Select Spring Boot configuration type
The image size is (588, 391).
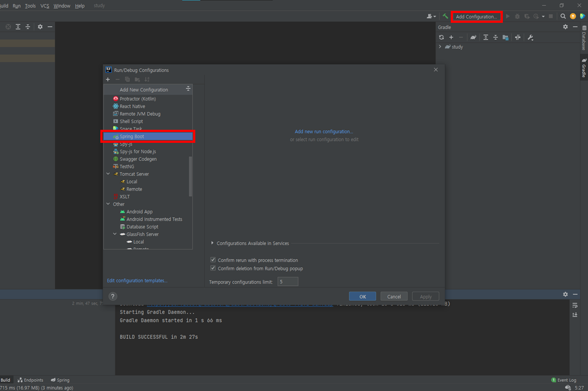click(x=148, y=136)
